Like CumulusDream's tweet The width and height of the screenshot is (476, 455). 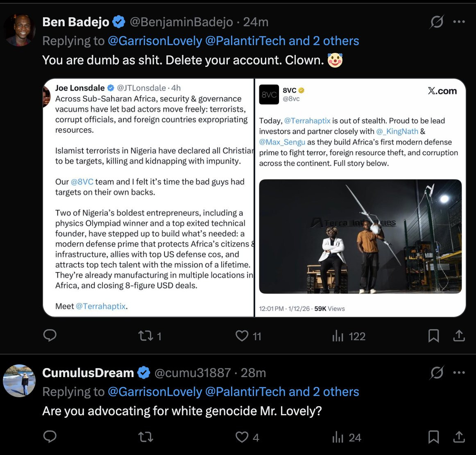point(242,437)
